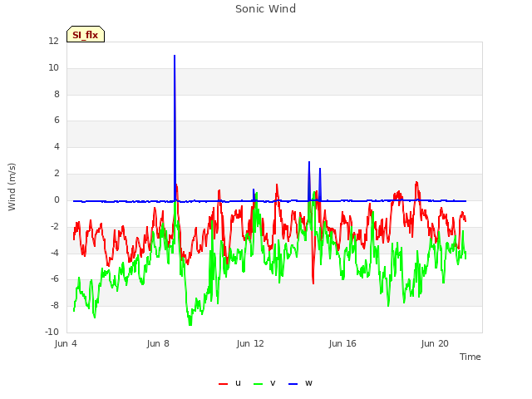The width and height of the screenshot is (532, 399).
Task: Click the 0 y-axis tick label
Action: pos(57,200)
